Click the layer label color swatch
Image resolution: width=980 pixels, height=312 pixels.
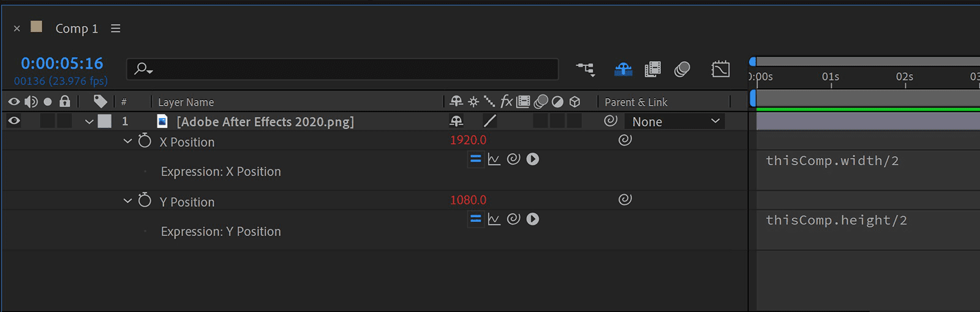[105, 121]
